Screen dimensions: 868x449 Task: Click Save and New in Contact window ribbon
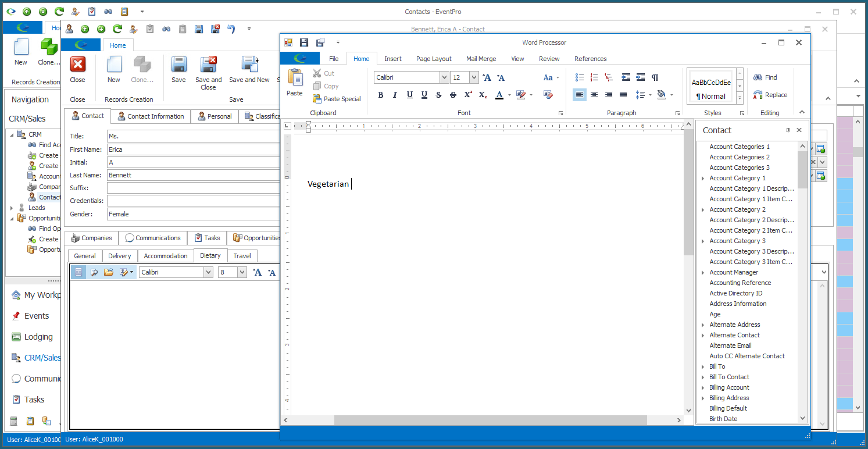(249, 70)
